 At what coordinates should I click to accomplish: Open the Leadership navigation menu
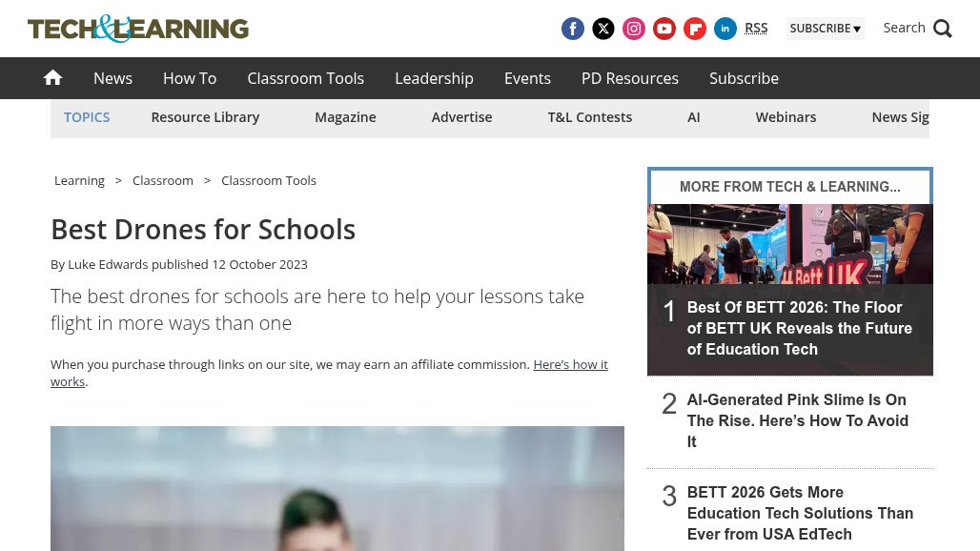point(434,78)
